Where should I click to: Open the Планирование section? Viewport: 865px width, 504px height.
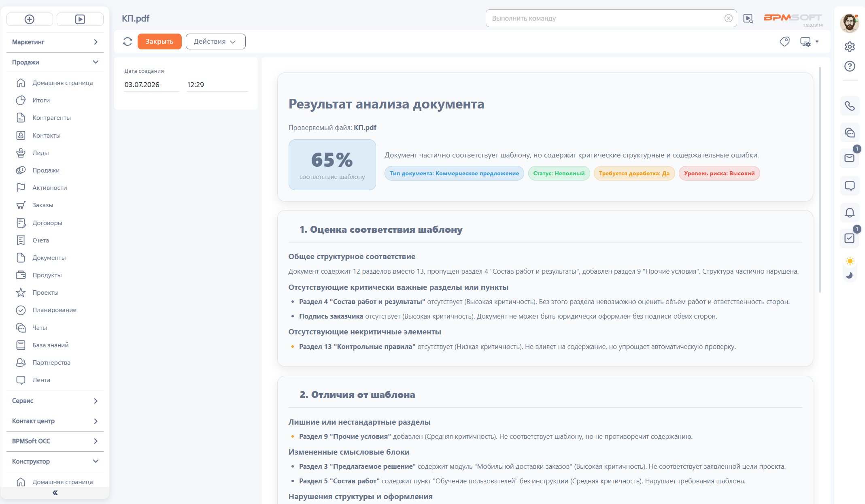click(x=55, y=310)
